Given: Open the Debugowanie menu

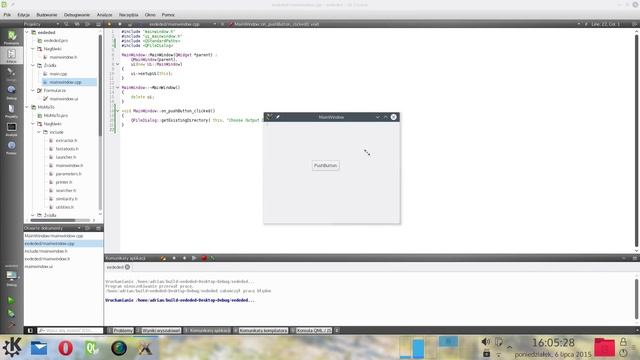Looking at the screenshot, I should (77, 15).
